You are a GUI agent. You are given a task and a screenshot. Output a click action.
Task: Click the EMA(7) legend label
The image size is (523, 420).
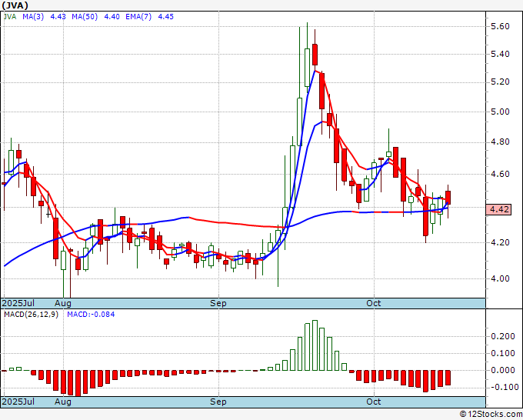138,17
